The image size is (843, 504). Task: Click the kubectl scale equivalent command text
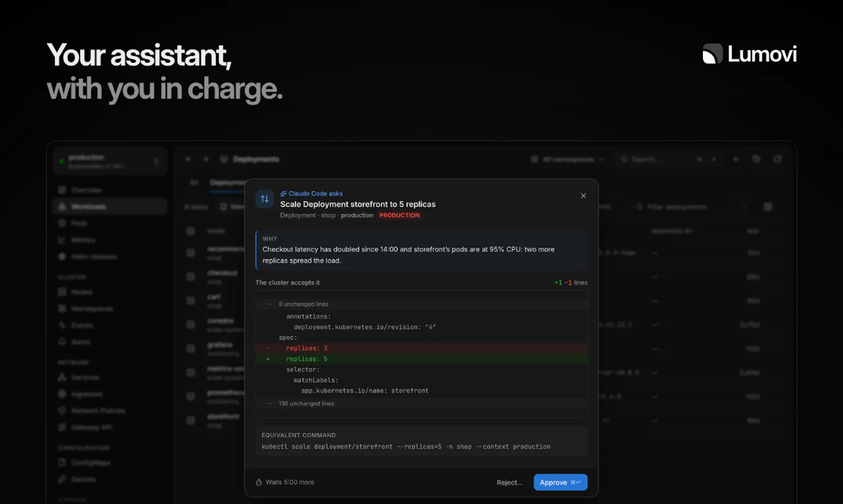point(406,447)
